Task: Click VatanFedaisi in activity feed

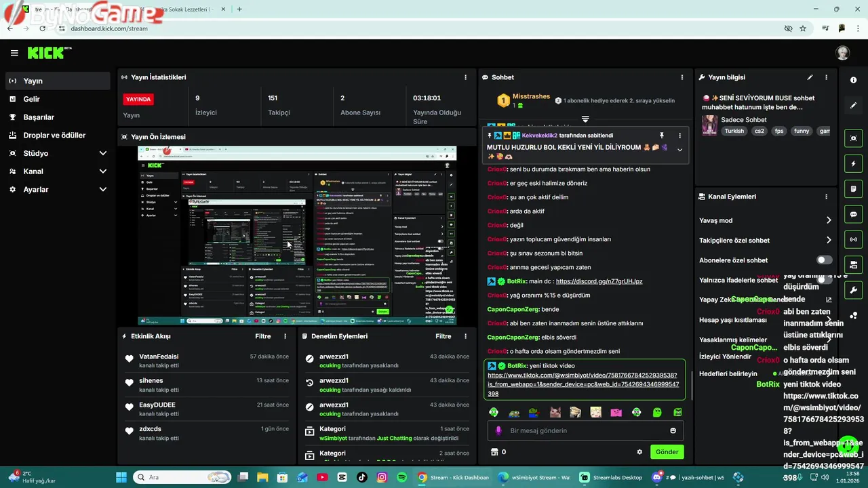Action: 159,357
